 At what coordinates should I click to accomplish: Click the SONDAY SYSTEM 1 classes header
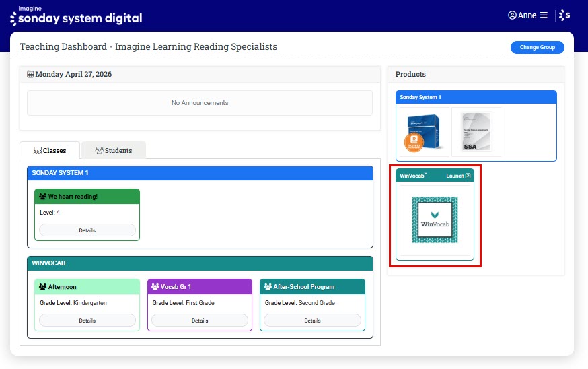(200, 173)
